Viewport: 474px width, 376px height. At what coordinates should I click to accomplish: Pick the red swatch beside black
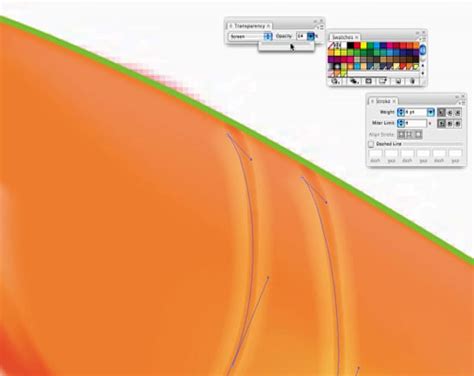[x=357, y=45]
